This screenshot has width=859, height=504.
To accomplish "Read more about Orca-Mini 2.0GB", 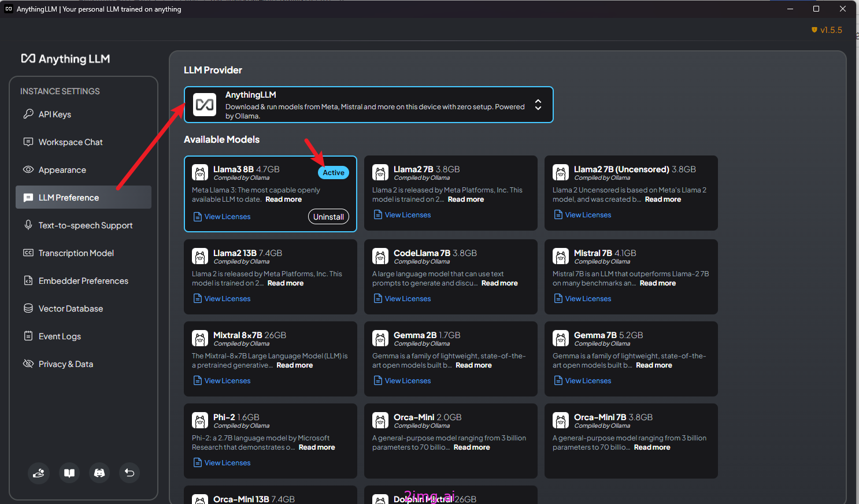I will tap(472, 447).
